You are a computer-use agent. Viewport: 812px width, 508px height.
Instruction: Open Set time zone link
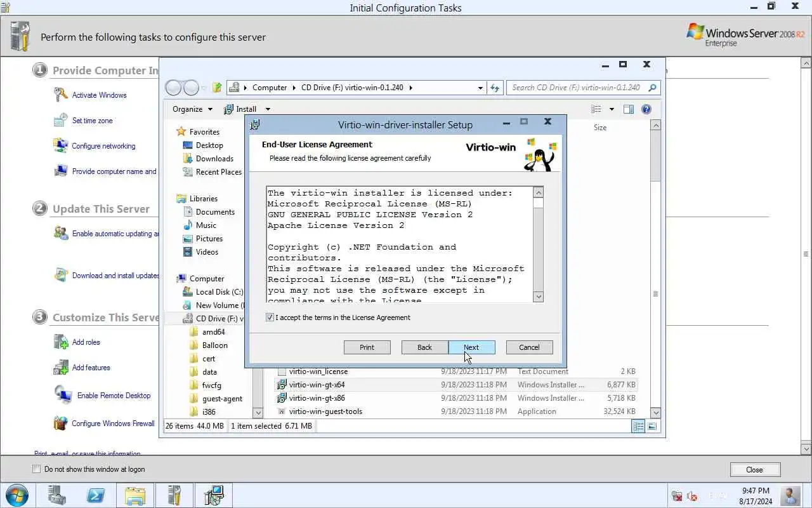92,121
